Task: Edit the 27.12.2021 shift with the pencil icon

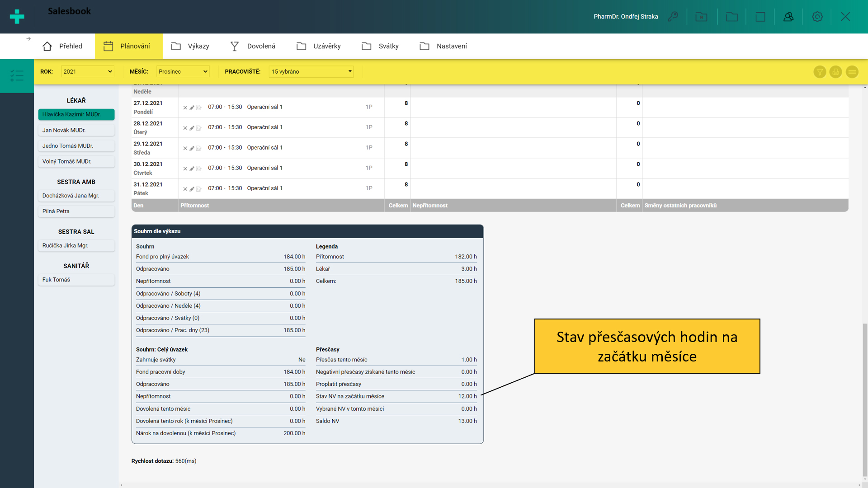Action: click(192, 108)
